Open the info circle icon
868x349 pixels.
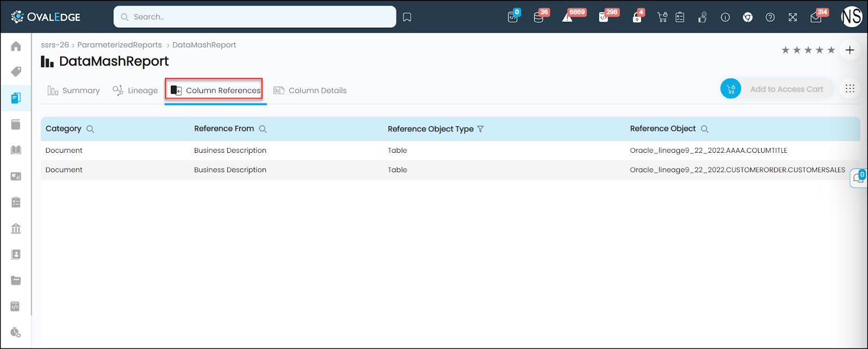[x=725, y=17]
